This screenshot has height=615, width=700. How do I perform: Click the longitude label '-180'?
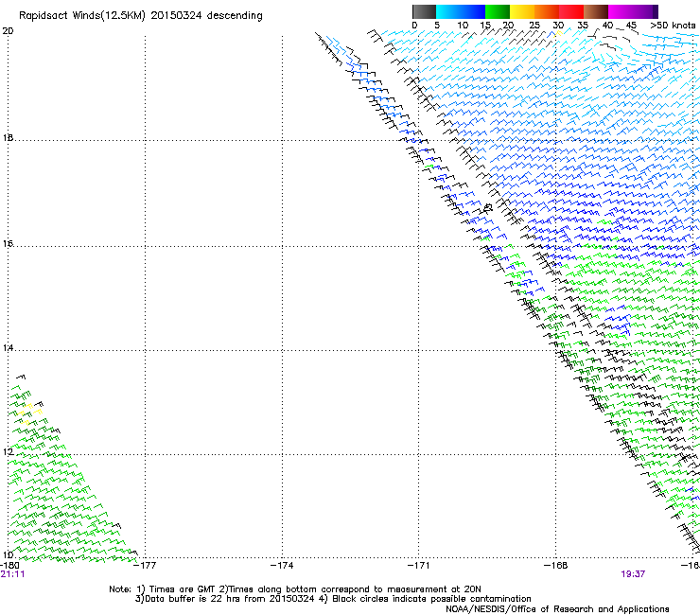[x=9, y=566]
